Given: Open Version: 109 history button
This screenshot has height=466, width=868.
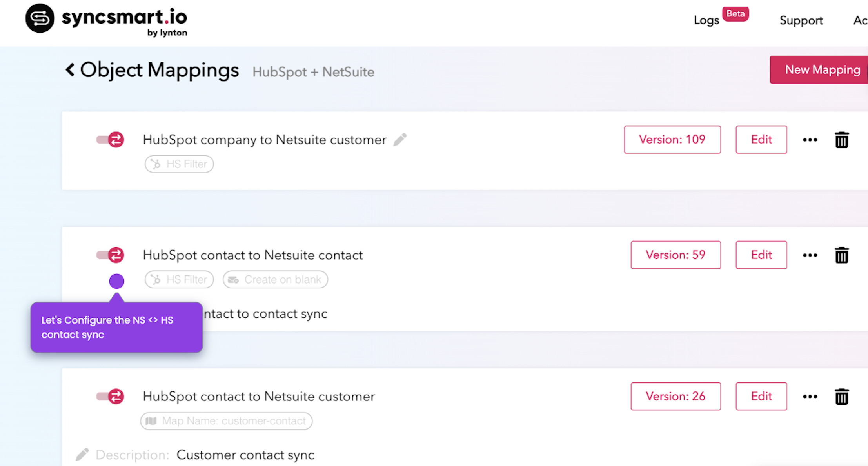Looking at the screenshot, I should [x=672, y=140].
